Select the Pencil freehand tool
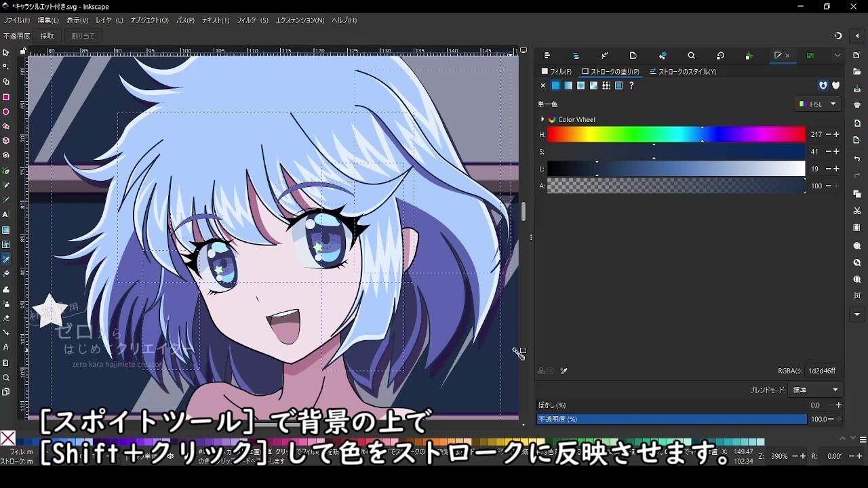 click(x=6, y=185)
